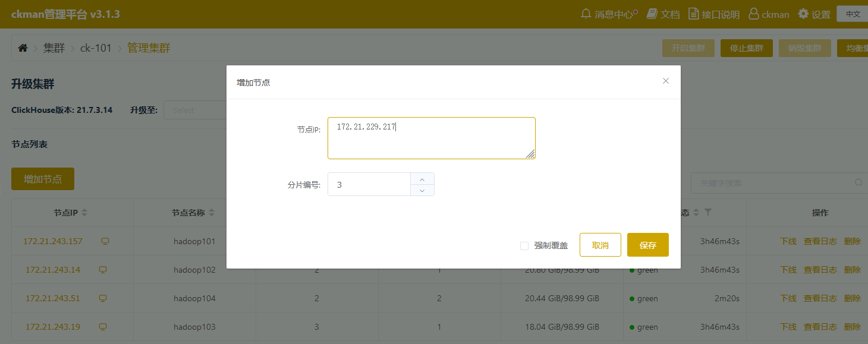Screen dimensions: 868x344
Task: Sort the node name column
Action: (x=212, y=213)
